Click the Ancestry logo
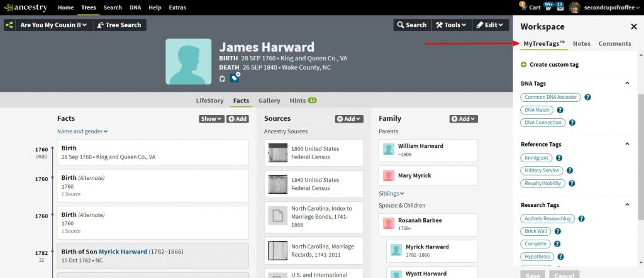The height and width of the screenshot is (278, 644). (x=26, y=8)
